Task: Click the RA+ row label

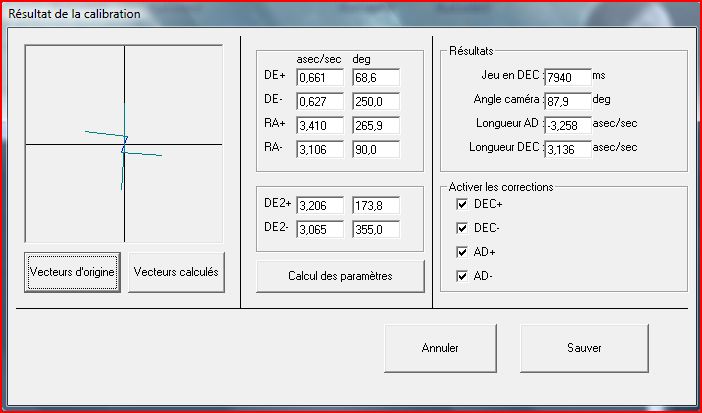Action: tap(274, 123)
